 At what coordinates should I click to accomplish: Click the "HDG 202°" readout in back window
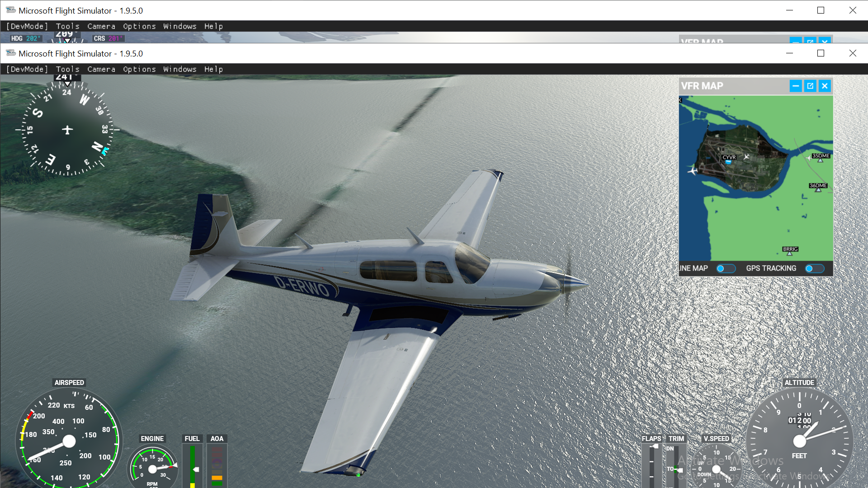tap(26, 38)
